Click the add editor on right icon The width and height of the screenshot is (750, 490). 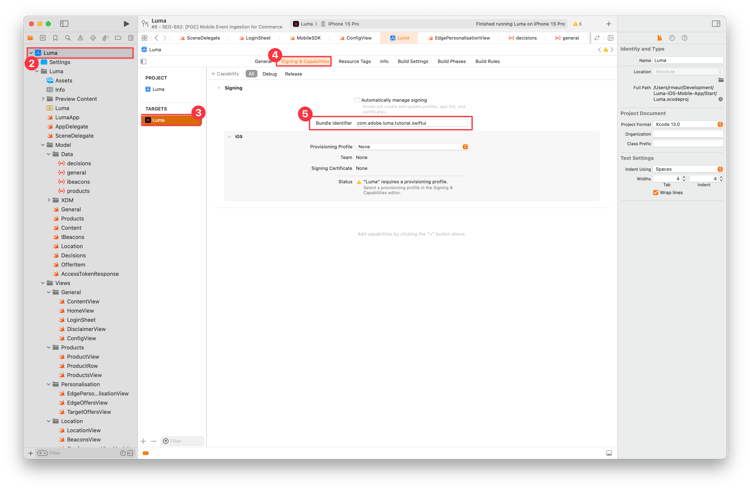[x=610, y=38]
